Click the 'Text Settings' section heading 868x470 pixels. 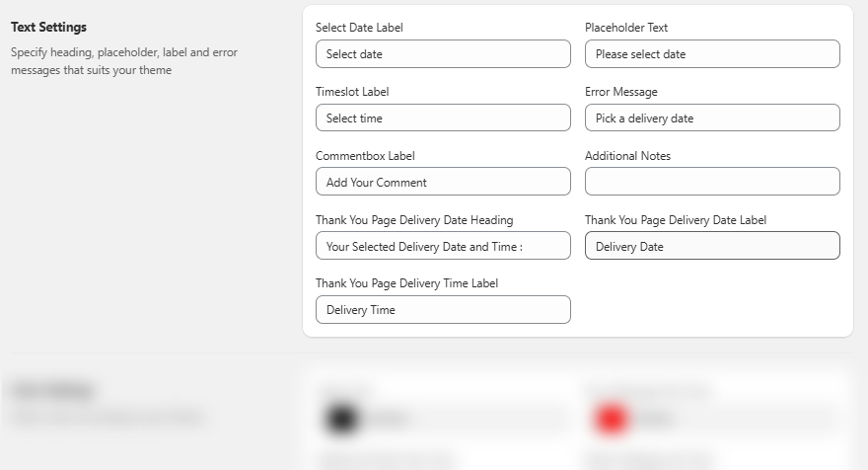point(48,28)
